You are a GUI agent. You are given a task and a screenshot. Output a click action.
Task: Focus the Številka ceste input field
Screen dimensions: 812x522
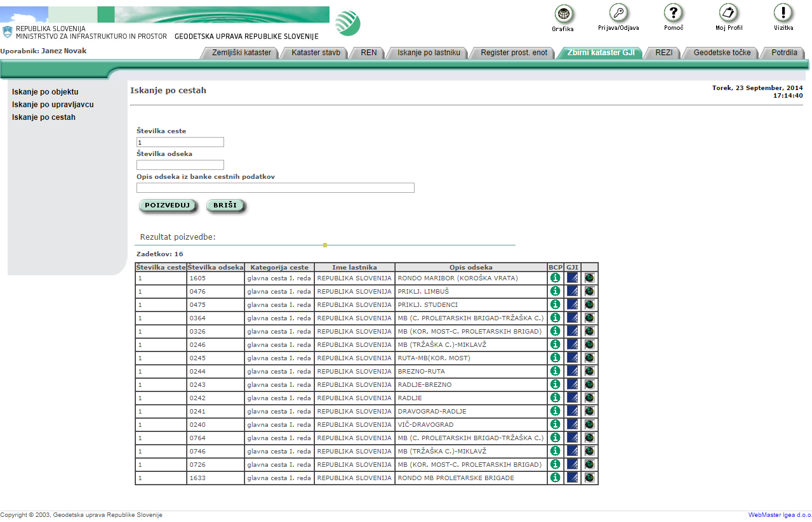[180, 142]
